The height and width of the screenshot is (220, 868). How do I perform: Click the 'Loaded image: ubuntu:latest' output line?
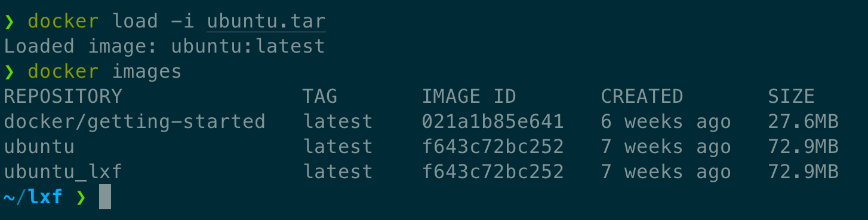pyautogui.click(x=165, y=46)
